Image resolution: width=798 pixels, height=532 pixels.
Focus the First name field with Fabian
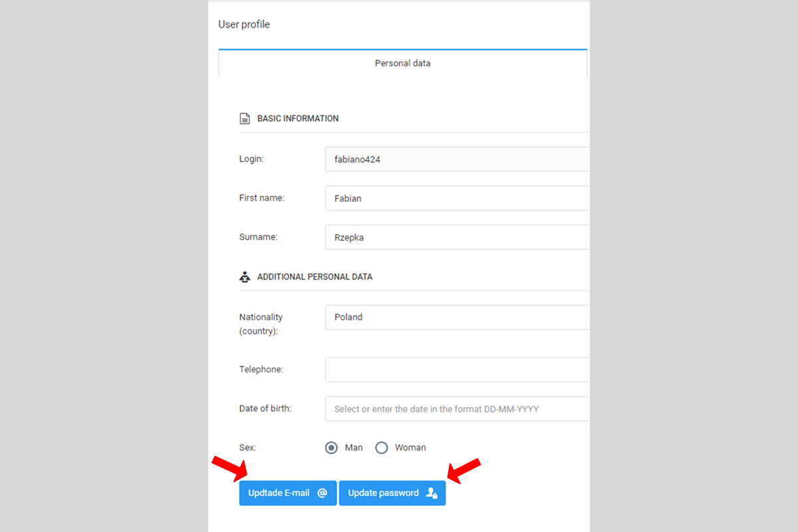click(457, 198)
